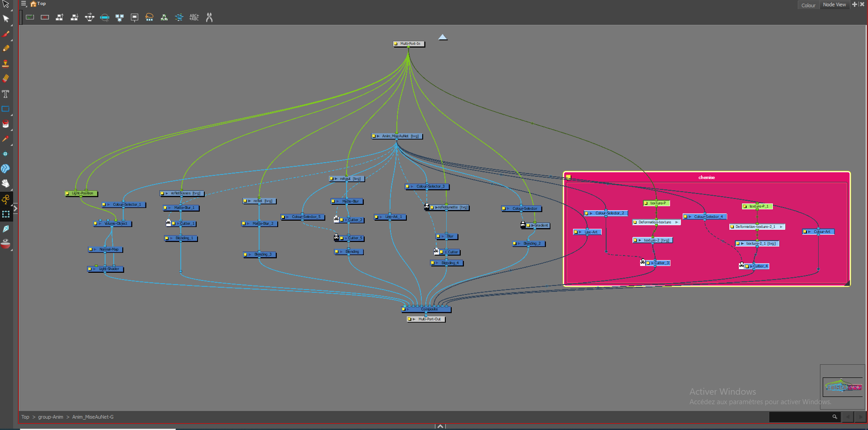Viewport: 868px width, 430px height.
Task: Switch to the Colour tab
Action: (x=808, y=5)
